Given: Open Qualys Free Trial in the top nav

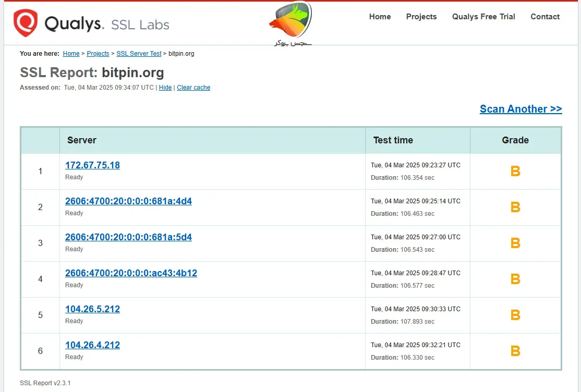Looking at the screenshot, I should (483, 17).
